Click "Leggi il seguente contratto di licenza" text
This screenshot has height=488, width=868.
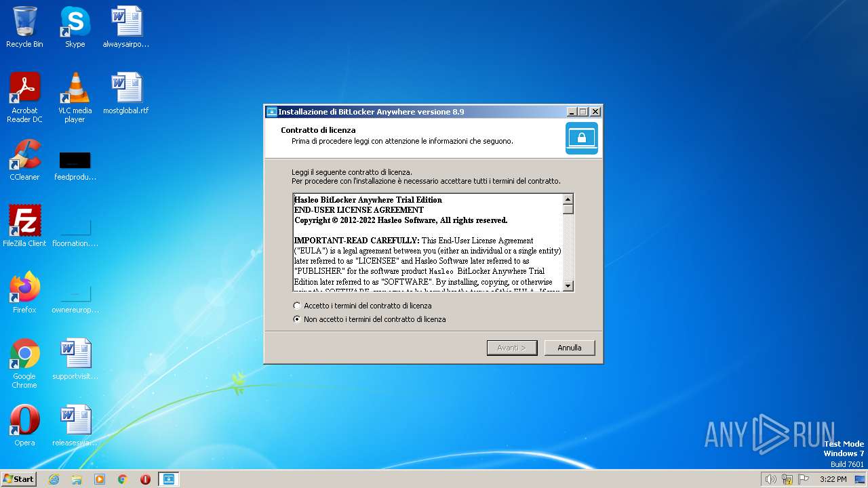(x=352, y=172)
